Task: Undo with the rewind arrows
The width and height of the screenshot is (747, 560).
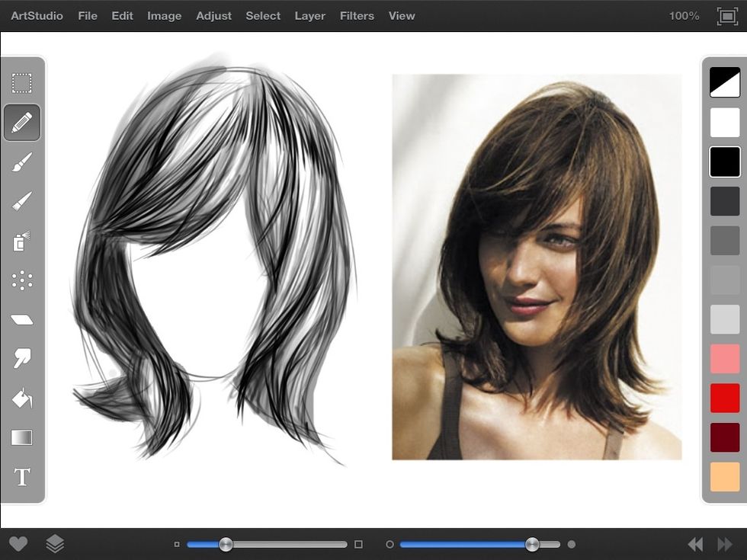Action: 695,544
